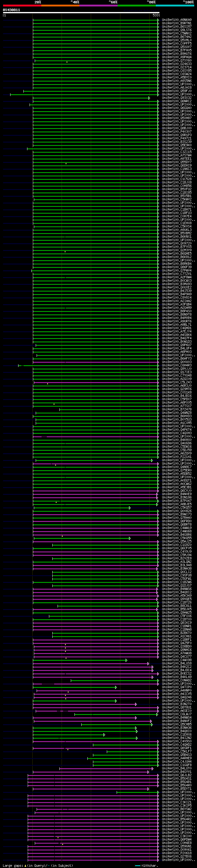This screenshot has height=868, width=197.
Task: Select the UniRef100_Q9R1P3 label
Action: coord(177,135)
